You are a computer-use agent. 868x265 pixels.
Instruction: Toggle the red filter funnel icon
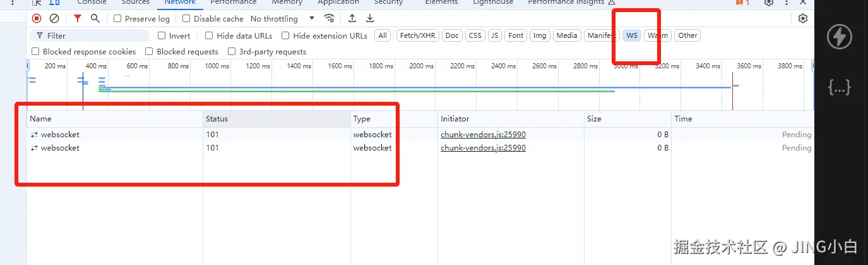tap(78, 18)
